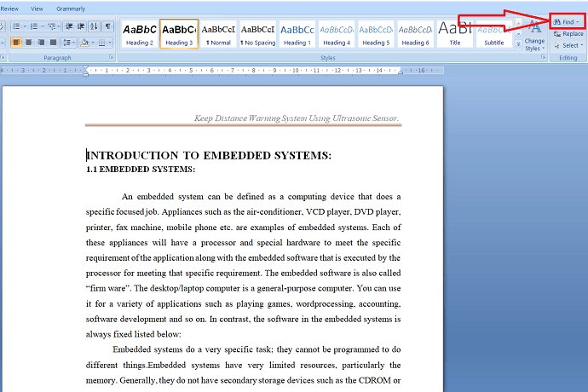Click the sort A-Z icon
Image resolution: width=588 pixels, height=392 pixels.
tap(94, 26)
